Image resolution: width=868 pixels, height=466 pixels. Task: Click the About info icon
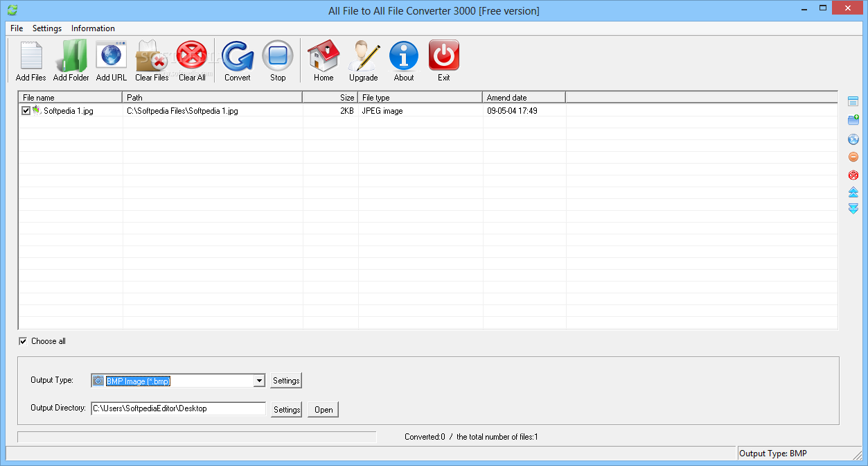(403, 55)
